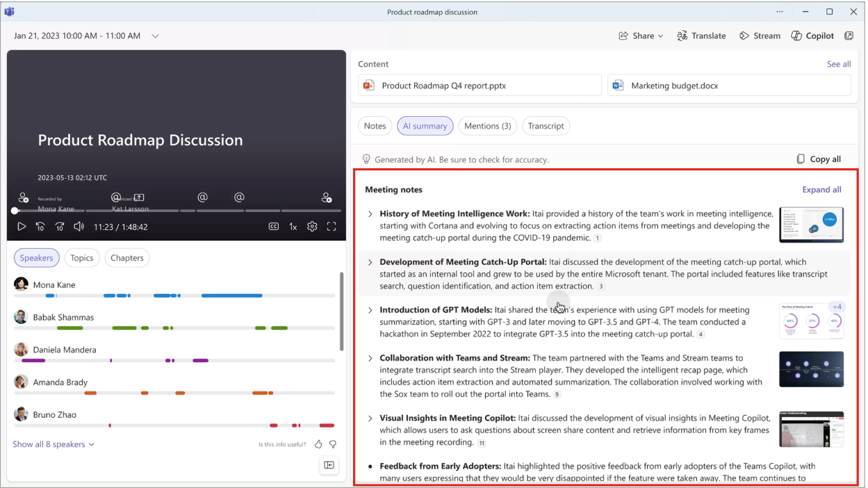
Task: Open the video playback settings gear
Action: tap(311, 226)
